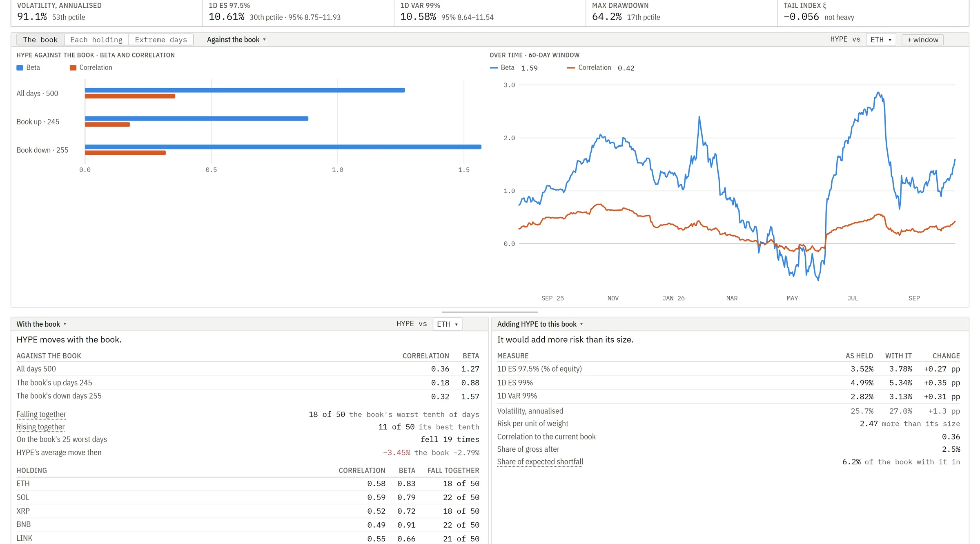Click the FALL TOGETHER column header

point(453,470)
